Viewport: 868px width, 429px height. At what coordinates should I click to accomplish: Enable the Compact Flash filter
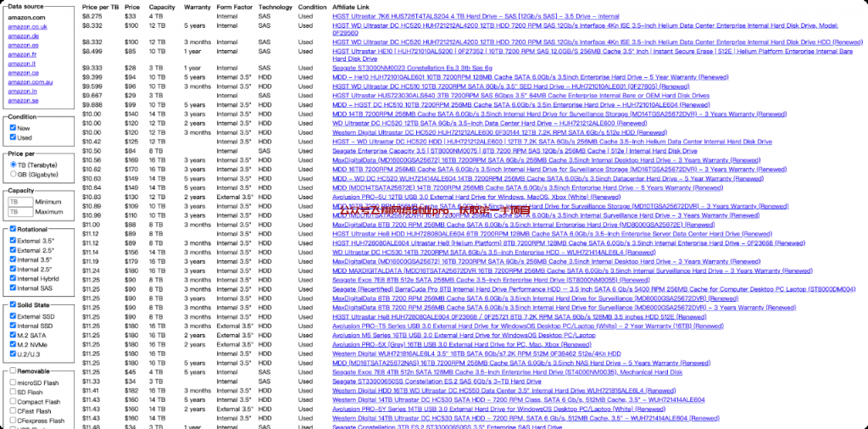tap(13, 401)
